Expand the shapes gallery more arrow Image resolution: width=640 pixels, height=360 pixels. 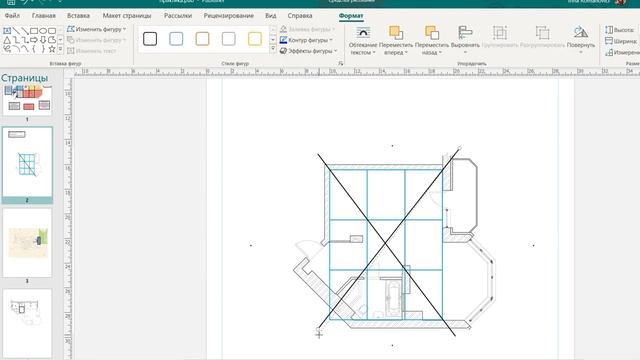pos(61,49)
